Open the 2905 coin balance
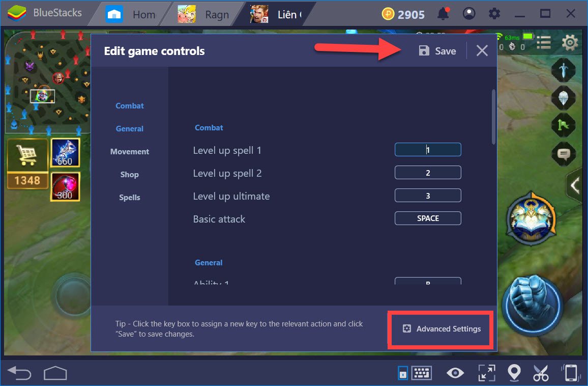 pos(403,14)
